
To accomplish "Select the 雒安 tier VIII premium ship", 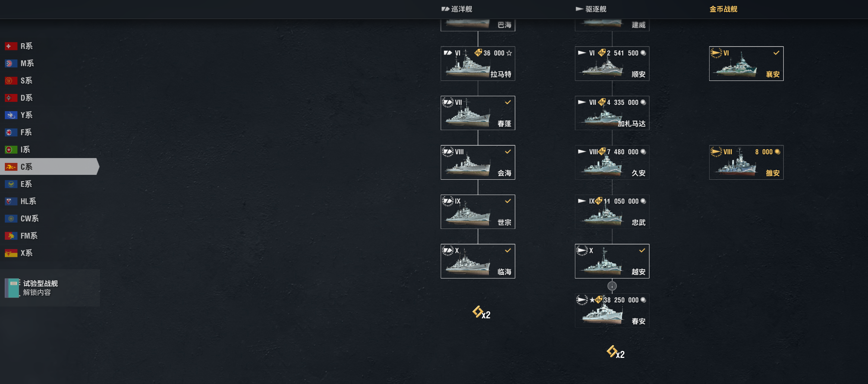I will [x=746, y=163].
